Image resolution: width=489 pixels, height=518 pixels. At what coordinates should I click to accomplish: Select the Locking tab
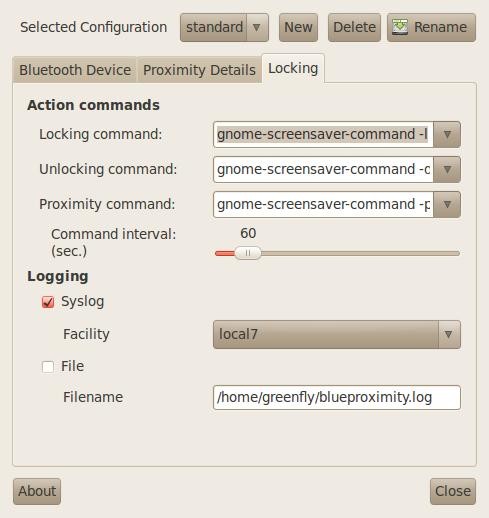pyautogui.click(x=293, y=68)
